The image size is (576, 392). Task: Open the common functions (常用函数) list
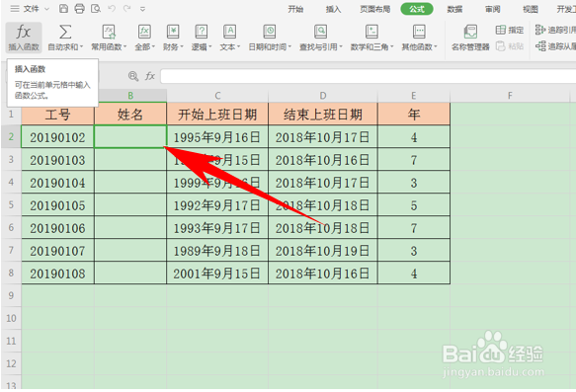click(x=109, y=38)
